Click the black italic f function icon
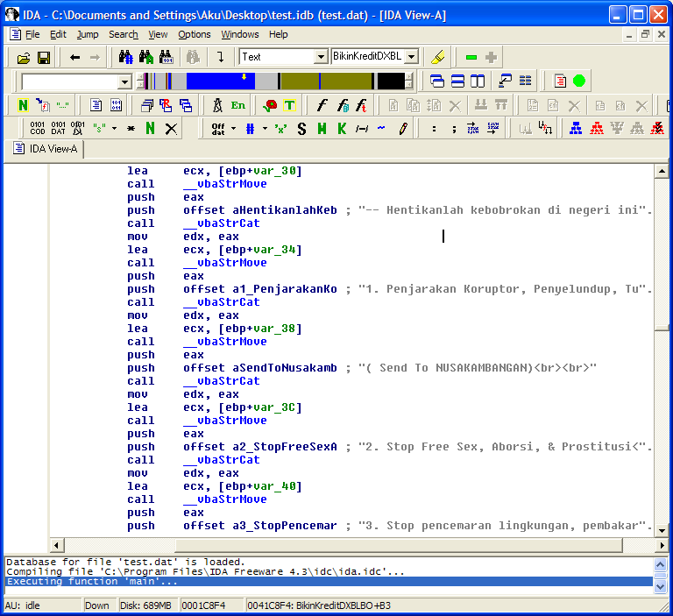 (322, 105)
